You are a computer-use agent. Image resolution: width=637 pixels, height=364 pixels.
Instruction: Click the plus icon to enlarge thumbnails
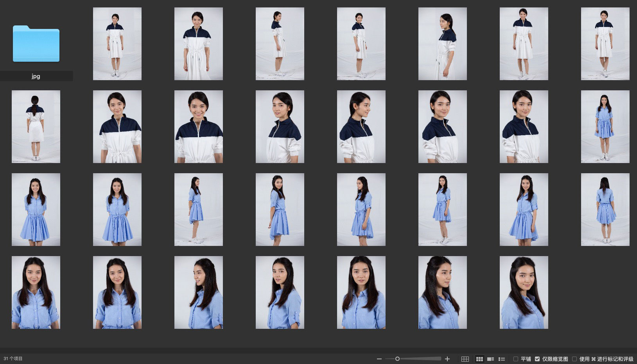(x=447, y=359)
